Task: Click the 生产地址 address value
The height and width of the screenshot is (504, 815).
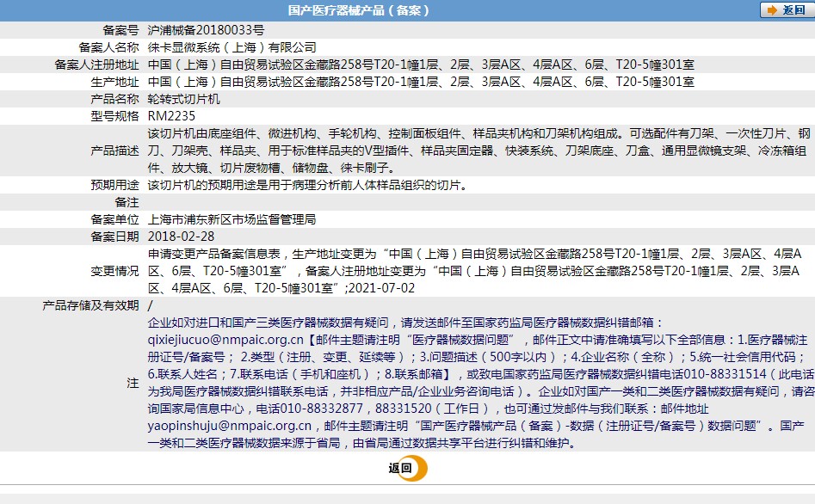Action: point(421,82)
